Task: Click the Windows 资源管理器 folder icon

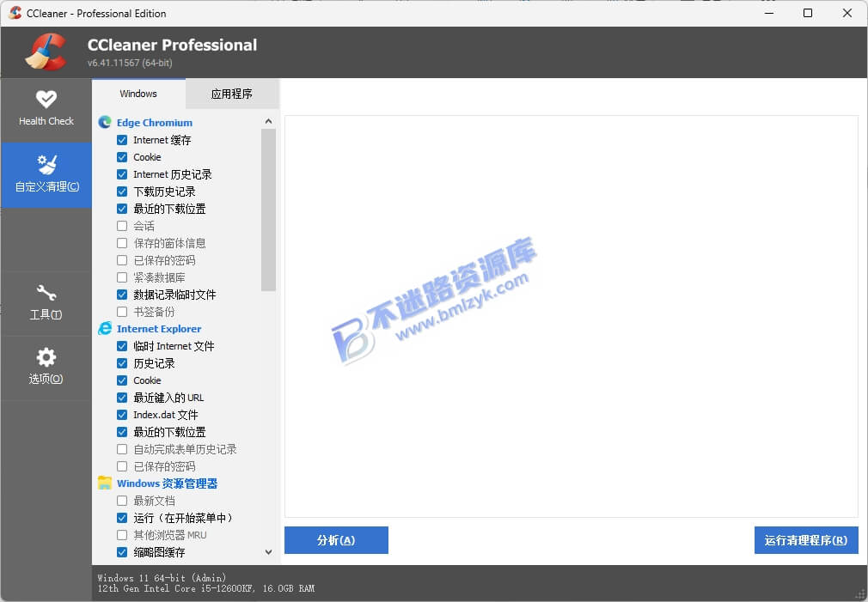Action: [x=105, y=483]
